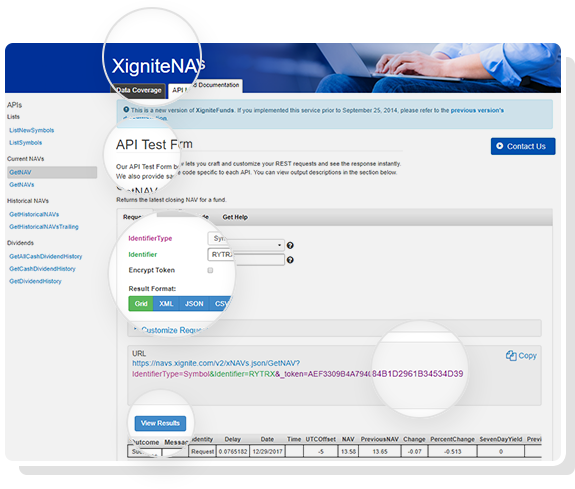Click the Current NAVs section heading
The width and height of the screenshot is (575, 489).
coord(25,158)
